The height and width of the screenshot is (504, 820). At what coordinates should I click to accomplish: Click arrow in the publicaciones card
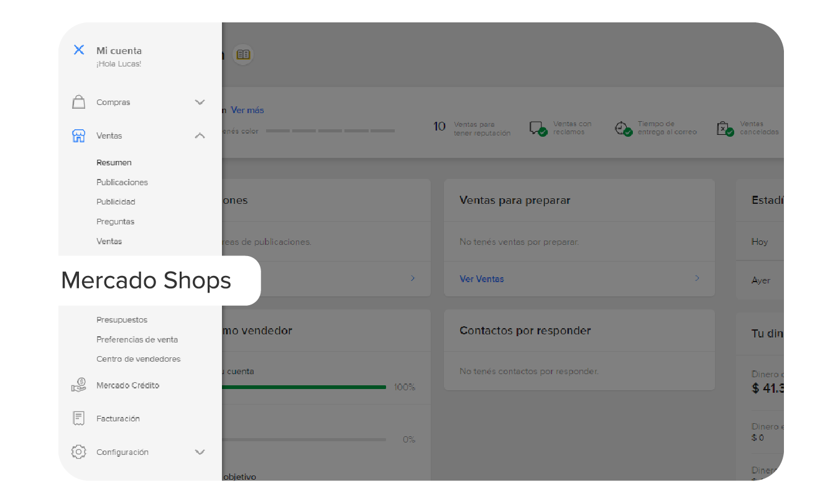click(413, 278)
